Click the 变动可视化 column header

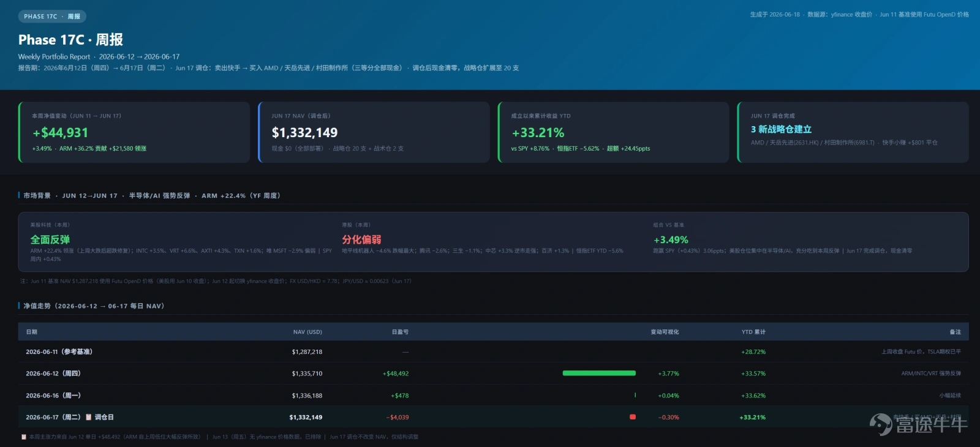[x=665, y=332]
